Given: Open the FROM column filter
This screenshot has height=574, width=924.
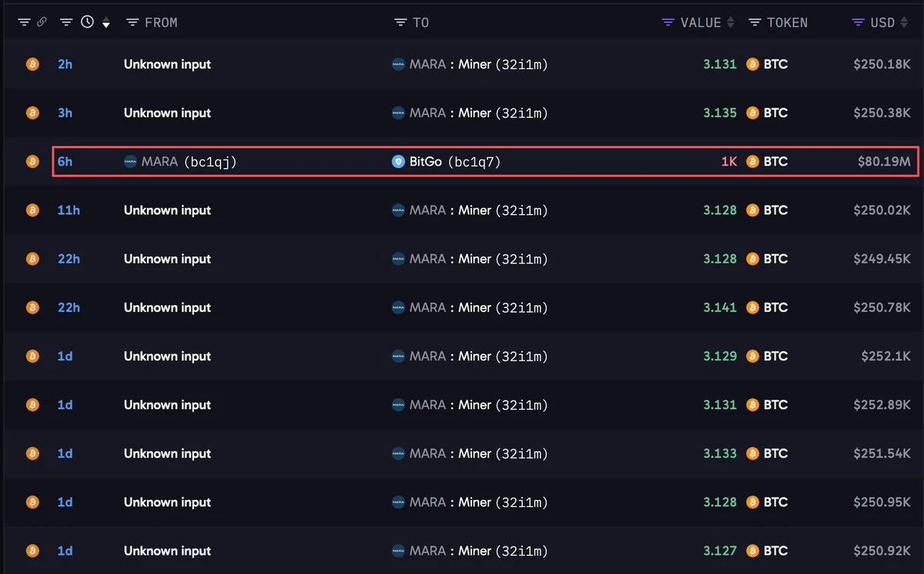Looking at the screenshot, I should click(132, 22).
